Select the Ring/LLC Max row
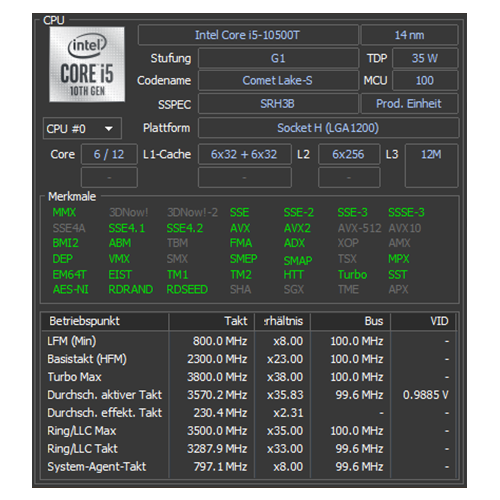 pyautogui.click(x=249, y=431)
